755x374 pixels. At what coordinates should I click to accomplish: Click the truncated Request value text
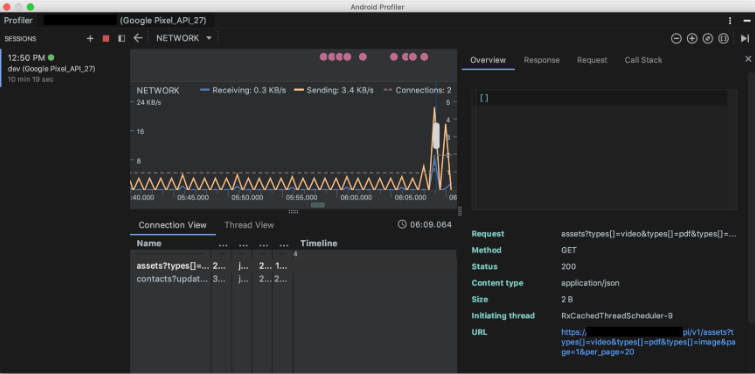click(649, 234)
